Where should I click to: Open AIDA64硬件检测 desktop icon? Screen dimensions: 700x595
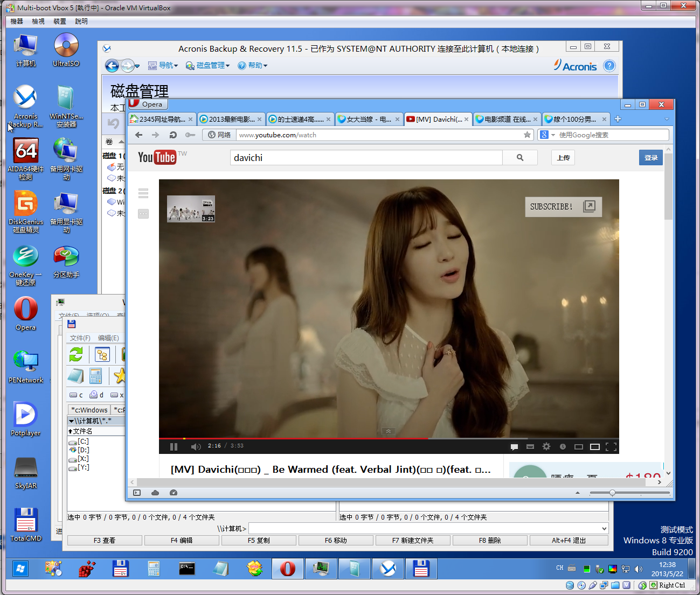25,159
